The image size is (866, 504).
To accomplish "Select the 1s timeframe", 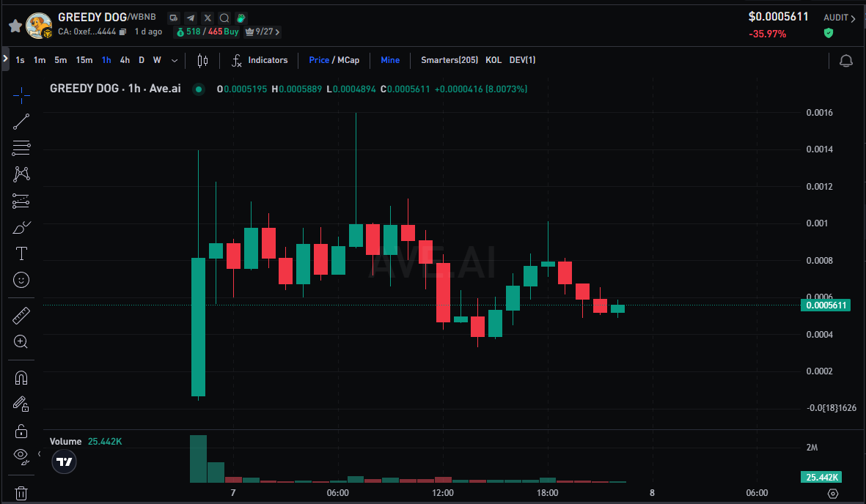I will (x=20, y=60).
